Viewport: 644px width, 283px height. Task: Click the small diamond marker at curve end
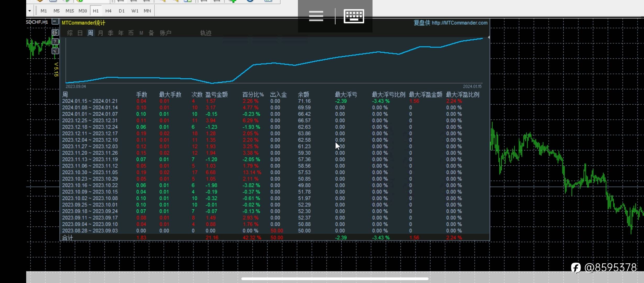488,38
